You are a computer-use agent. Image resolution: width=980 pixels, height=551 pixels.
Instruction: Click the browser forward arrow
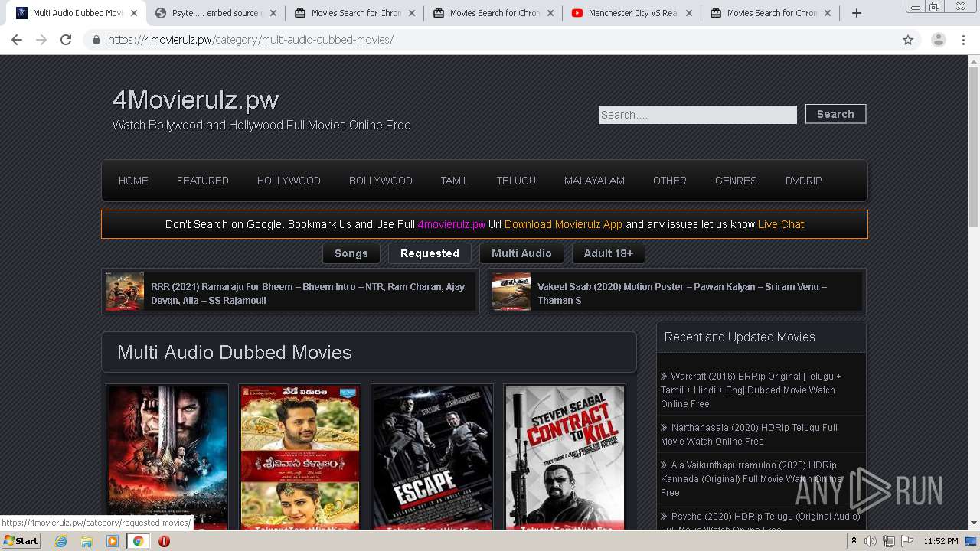[x=41, y=40]
